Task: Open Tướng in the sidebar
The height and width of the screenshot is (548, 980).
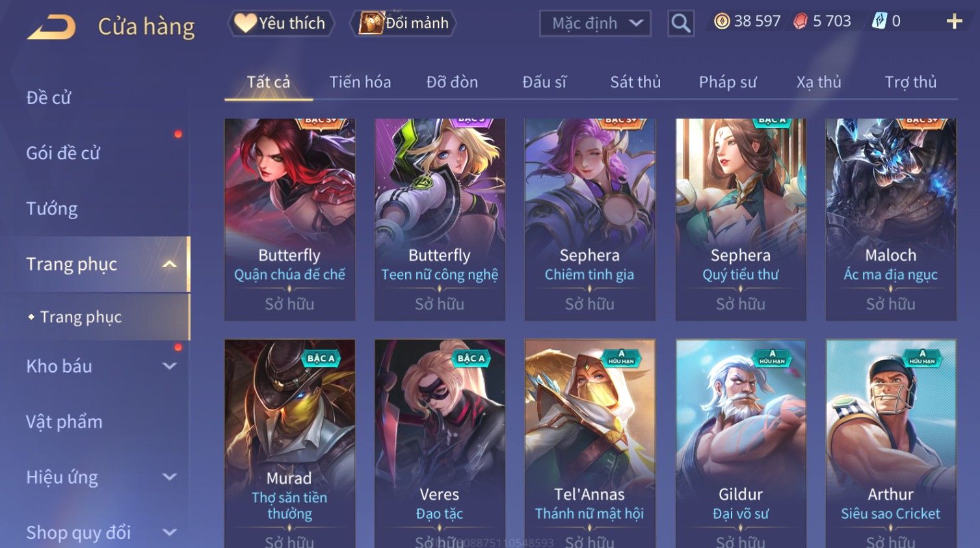Action: tap(52, 209)
